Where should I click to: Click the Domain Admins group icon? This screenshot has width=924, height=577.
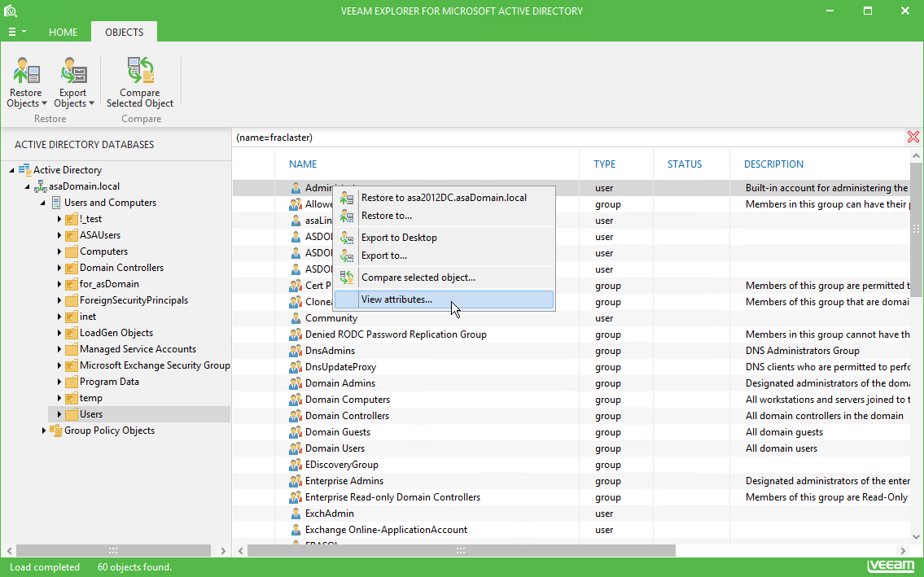coord(296,383)
